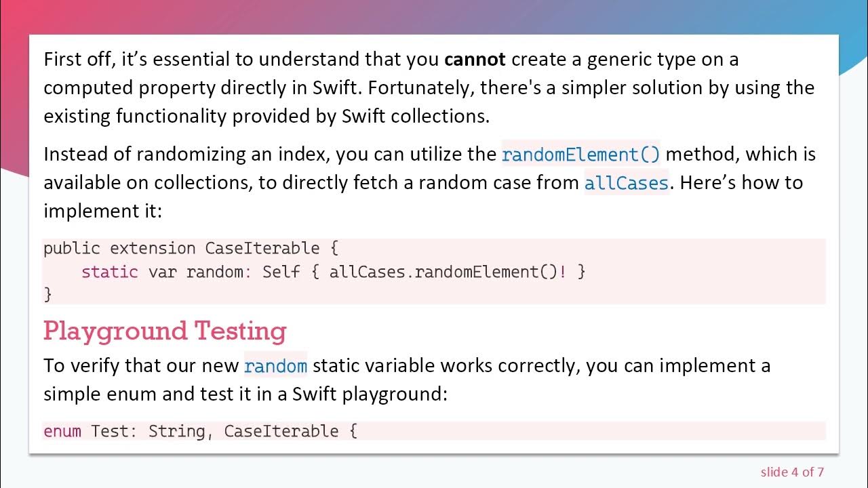This screenshot has width=868, height=488.
Task: Click the "public" keyword in the code block
Action: coord(71,248)
